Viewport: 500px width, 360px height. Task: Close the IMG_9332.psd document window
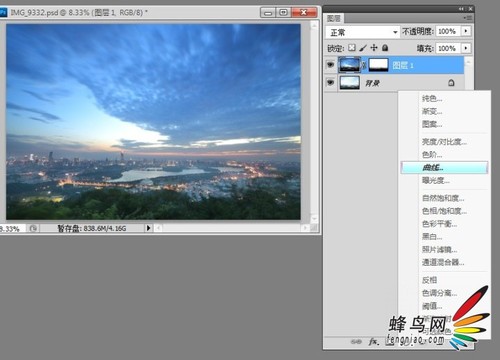pos(304,13)
